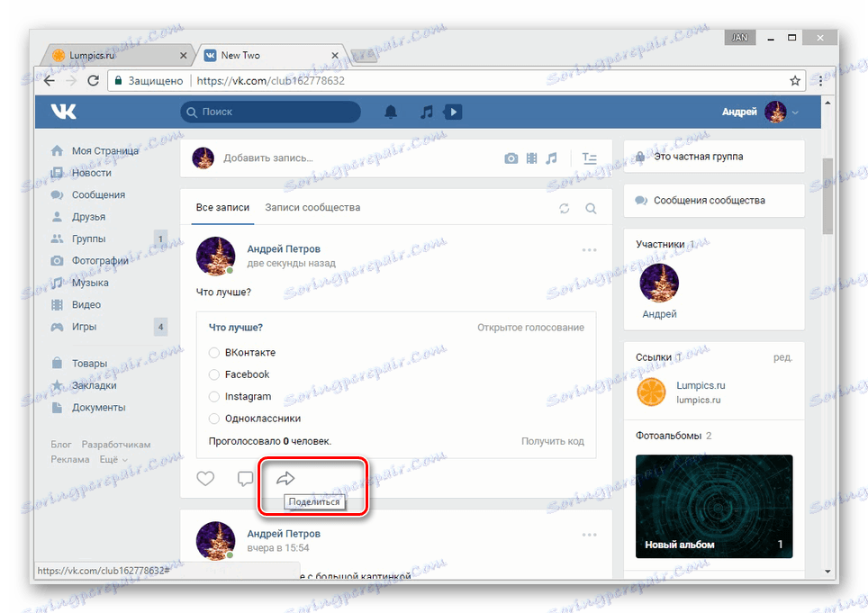Open three-dot menu of poll post
Viewport: 868px width, 613px height.
[590, 250]
